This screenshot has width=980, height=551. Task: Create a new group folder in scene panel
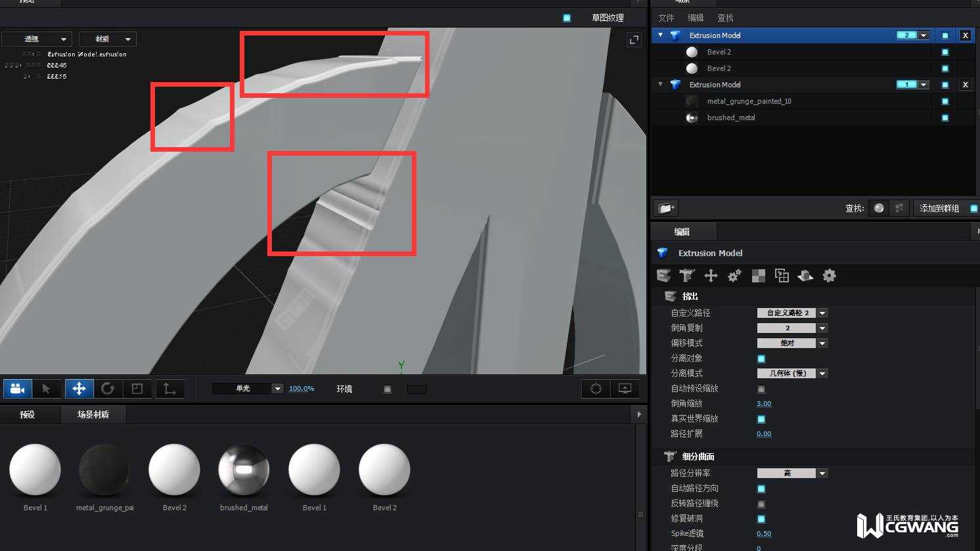point(667,208)
